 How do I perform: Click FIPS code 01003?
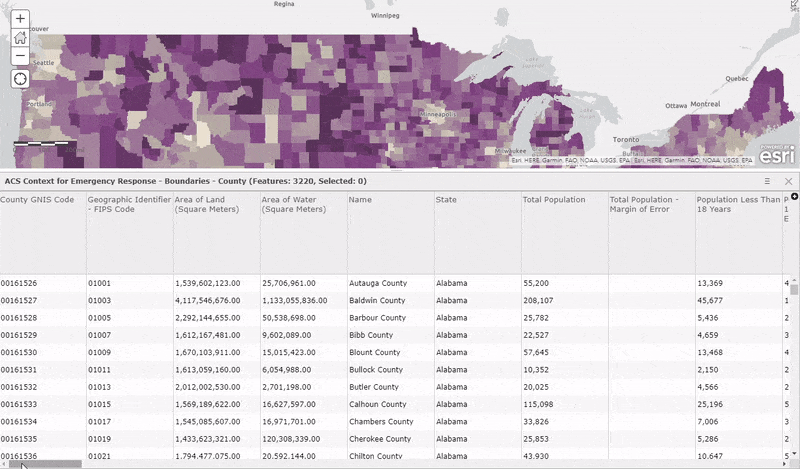(x=99, y=301)
